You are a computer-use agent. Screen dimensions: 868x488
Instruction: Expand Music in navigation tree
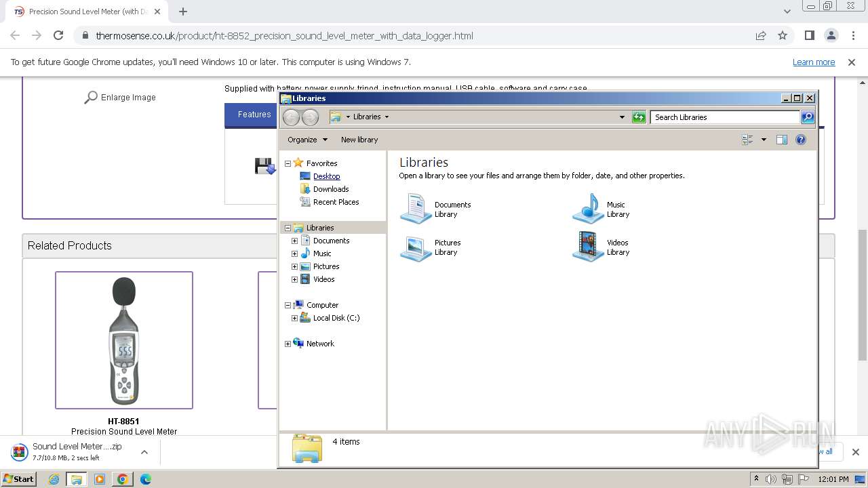point(294,253)
